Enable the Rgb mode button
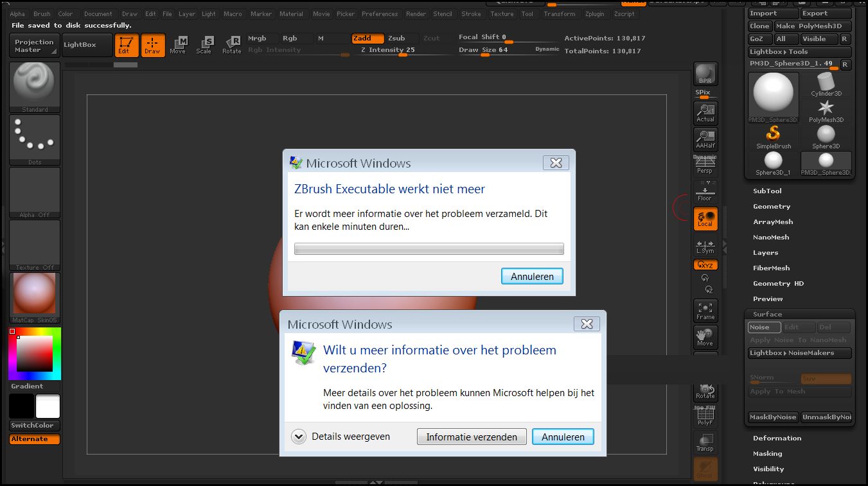Image resolution: width=868 pixels, height=486 pixels. pyautogui.click(x=297, y=39)
